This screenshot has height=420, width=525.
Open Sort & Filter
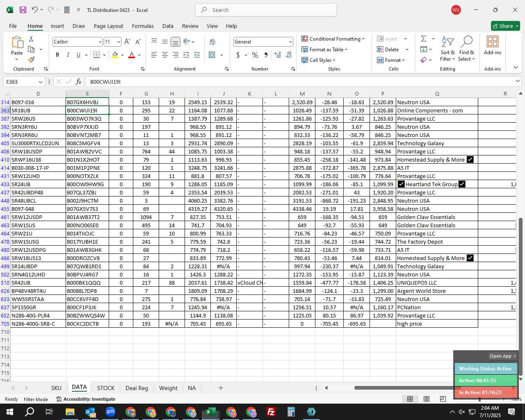click(x=447, y=49)
